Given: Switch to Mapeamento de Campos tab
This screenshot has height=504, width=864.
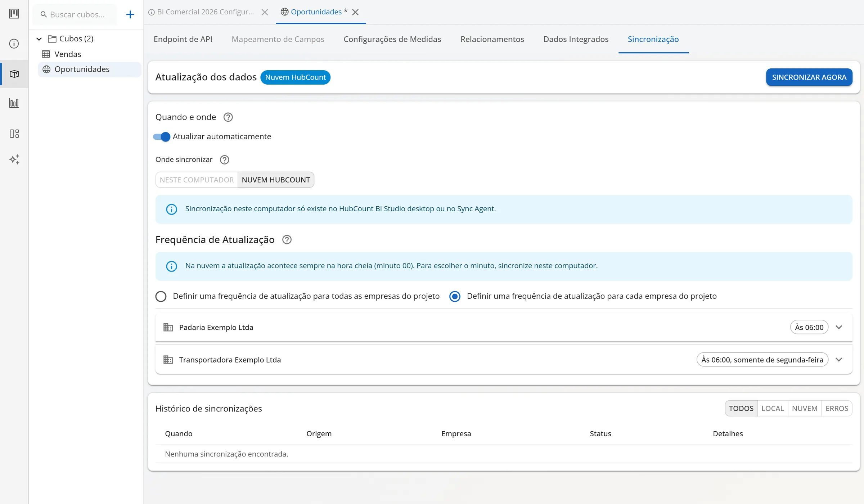Looking at the screenshot, I should coord(278,39).
